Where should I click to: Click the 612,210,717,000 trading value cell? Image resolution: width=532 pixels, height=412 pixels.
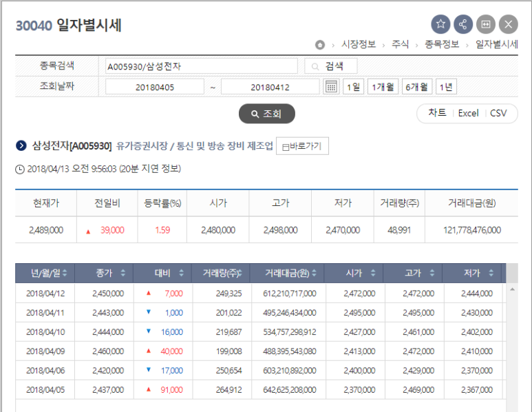click(290, 293)
